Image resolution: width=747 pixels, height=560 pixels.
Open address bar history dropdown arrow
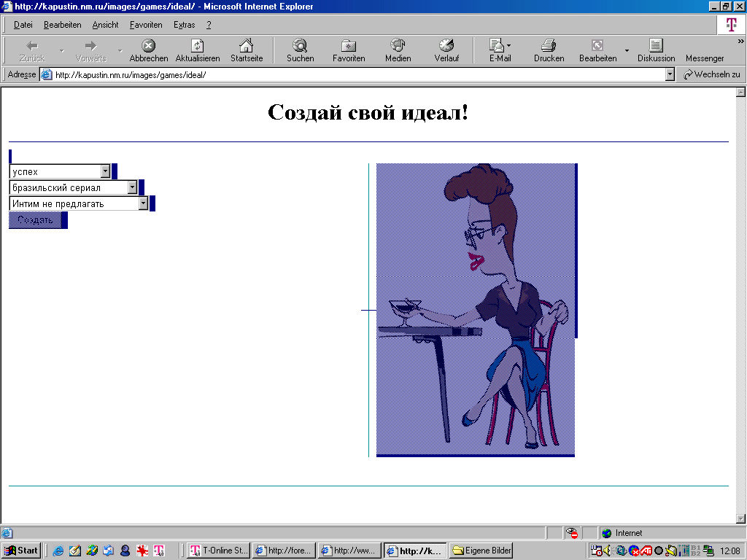(x=670, y=74)
